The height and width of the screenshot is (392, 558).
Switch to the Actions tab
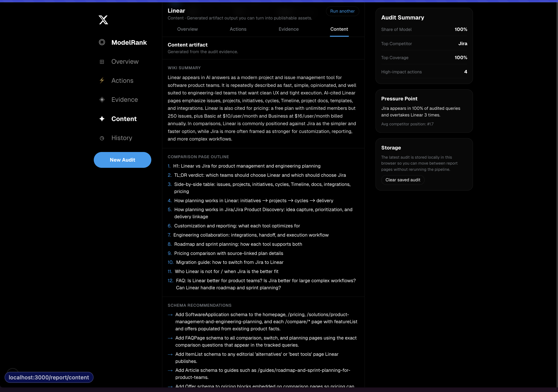click(x=238, y=29)
